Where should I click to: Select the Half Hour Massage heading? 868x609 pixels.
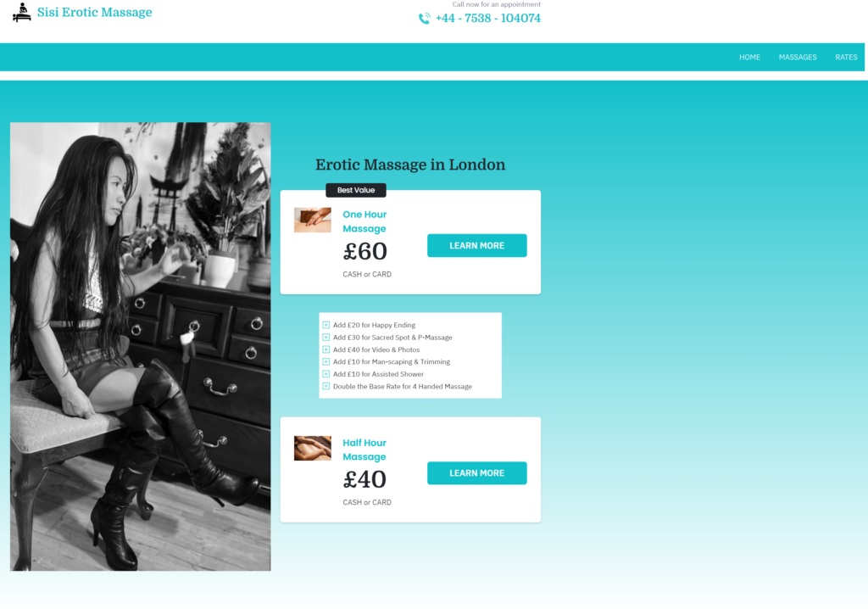coord(364,450)
